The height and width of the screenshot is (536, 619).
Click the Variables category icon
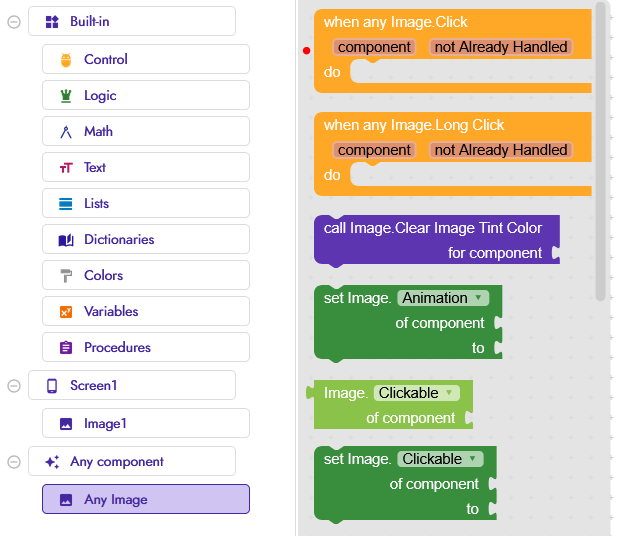(x=66, y=312)
